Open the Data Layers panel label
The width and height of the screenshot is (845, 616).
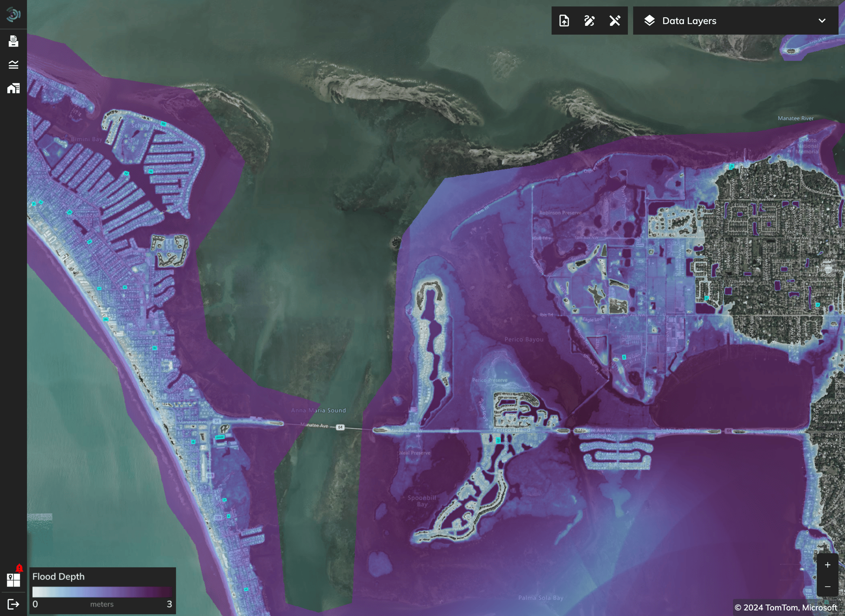(689, 21)
